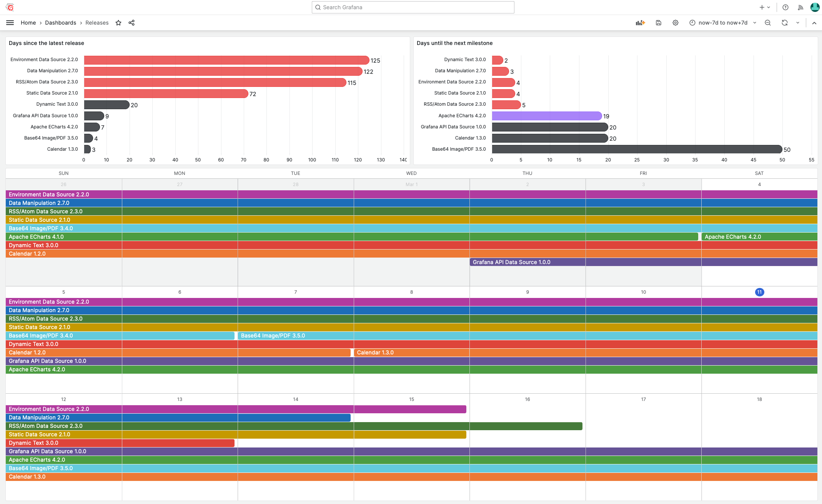This screenshot has height=504, width=822.
Task: Click the Releases breadcrumb
Action: pyautogui.click(x=97, y=23)
